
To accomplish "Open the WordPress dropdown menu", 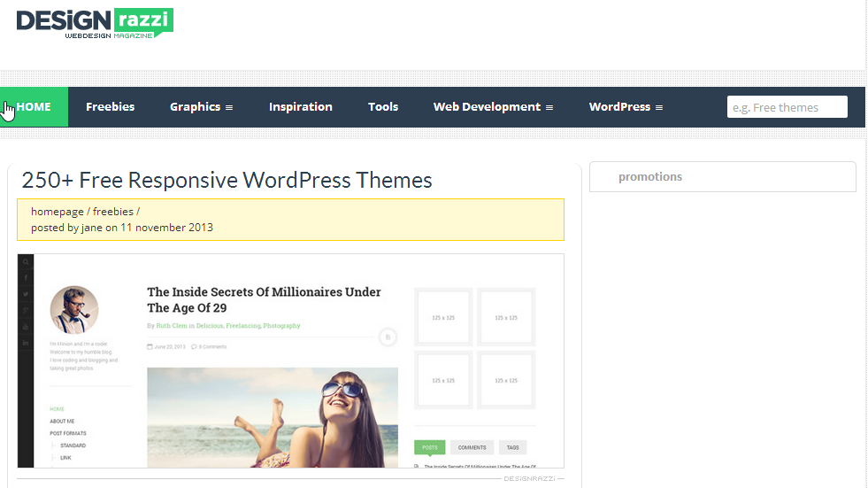I will [626, 107].
